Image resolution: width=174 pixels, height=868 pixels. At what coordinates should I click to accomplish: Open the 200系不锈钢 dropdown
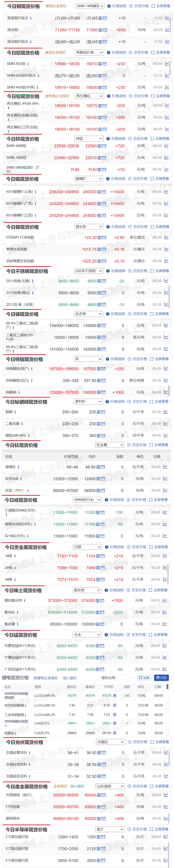(88, 271)
